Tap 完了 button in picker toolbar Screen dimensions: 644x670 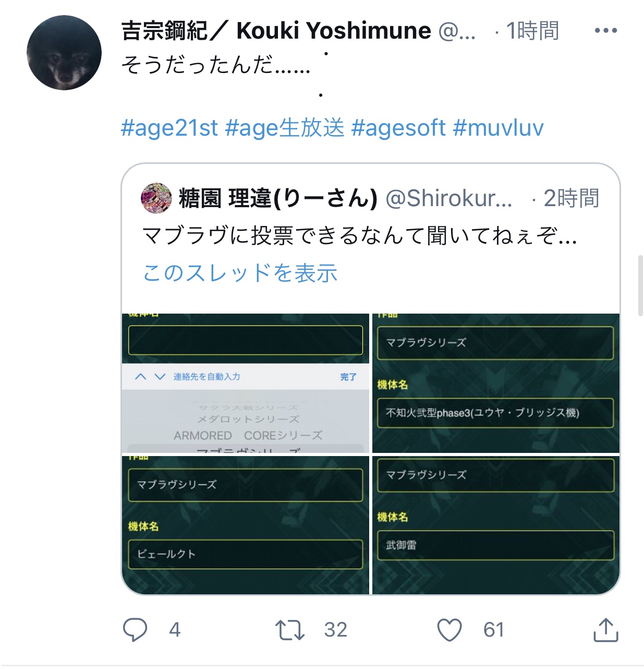click(348, 377)
